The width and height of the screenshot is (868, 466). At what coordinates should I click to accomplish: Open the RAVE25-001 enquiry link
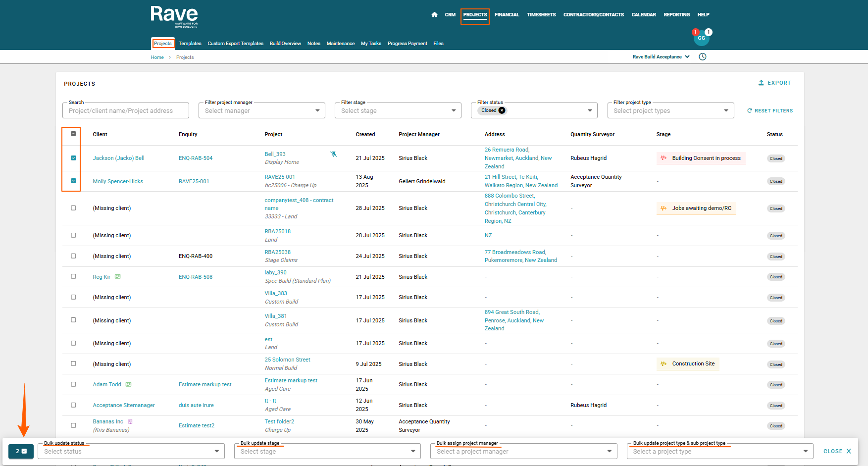point(194,181)
